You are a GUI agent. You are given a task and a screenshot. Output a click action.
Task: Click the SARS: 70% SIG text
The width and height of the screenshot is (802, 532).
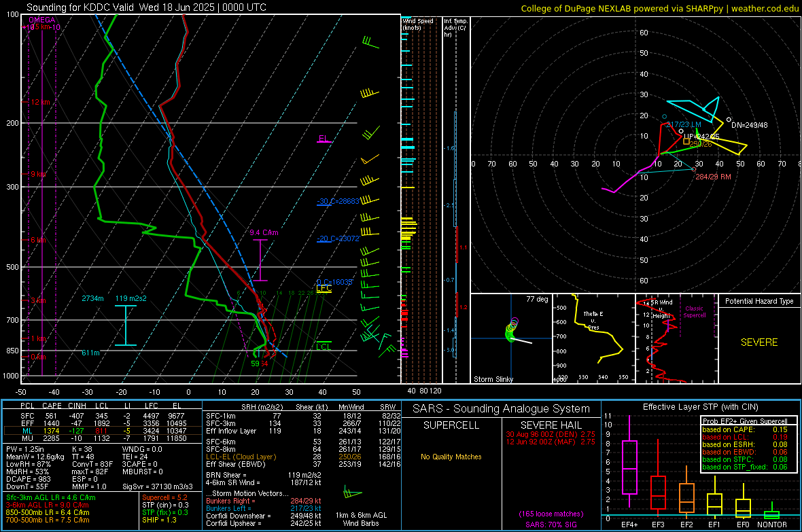[551, 525]
